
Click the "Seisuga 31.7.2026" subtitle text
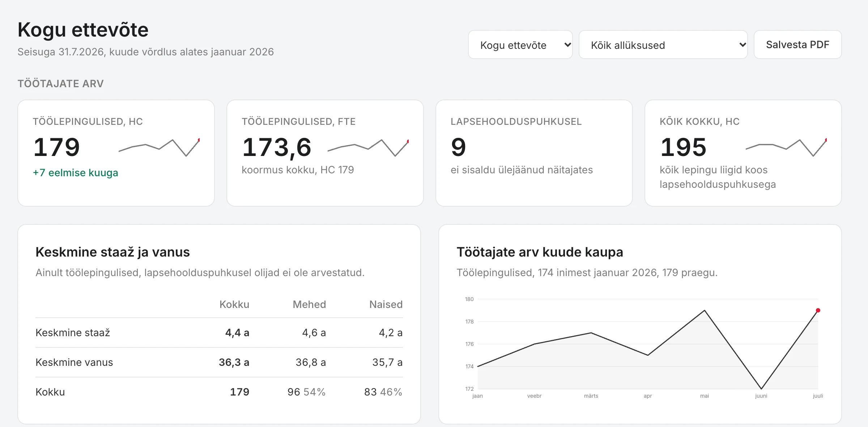pyautogui.click(x=61, y=52)
